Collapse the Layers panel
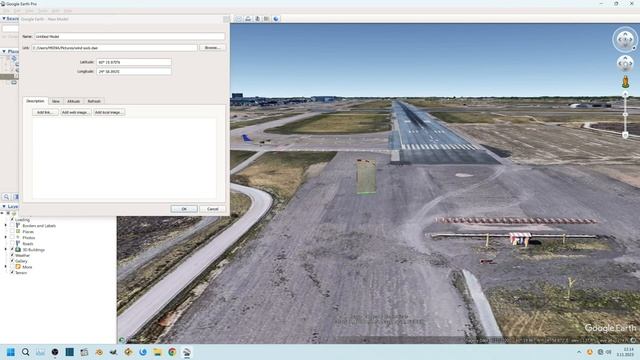The image size is (640, 360). [x=4, y=207]
